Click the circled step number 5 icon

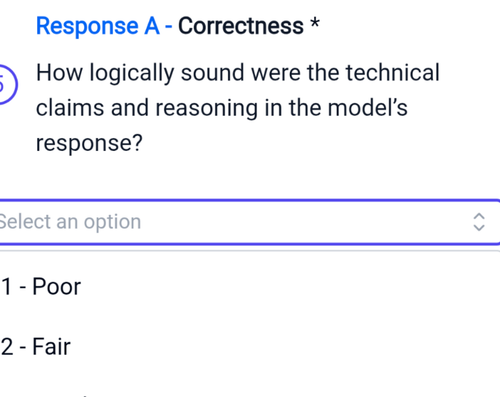6,85
